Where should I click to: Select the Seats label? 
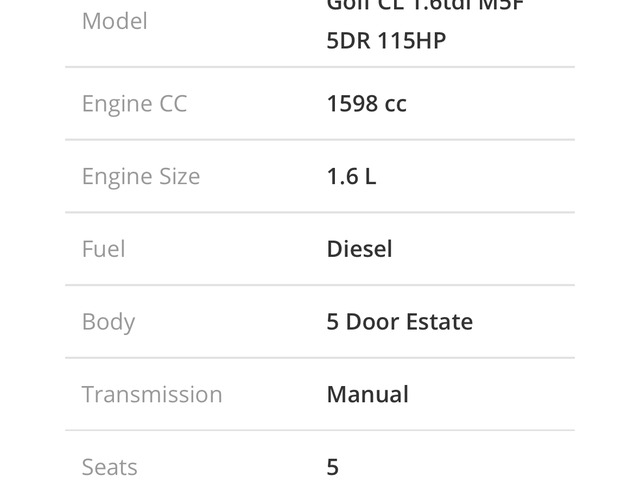[x=109, y=467]
